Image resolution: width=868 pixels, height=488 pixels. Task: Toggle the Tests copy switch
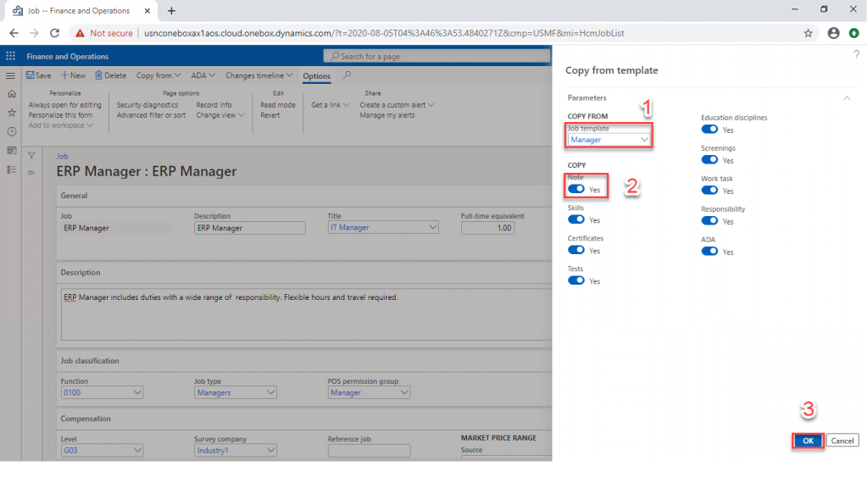click(576, 280)
